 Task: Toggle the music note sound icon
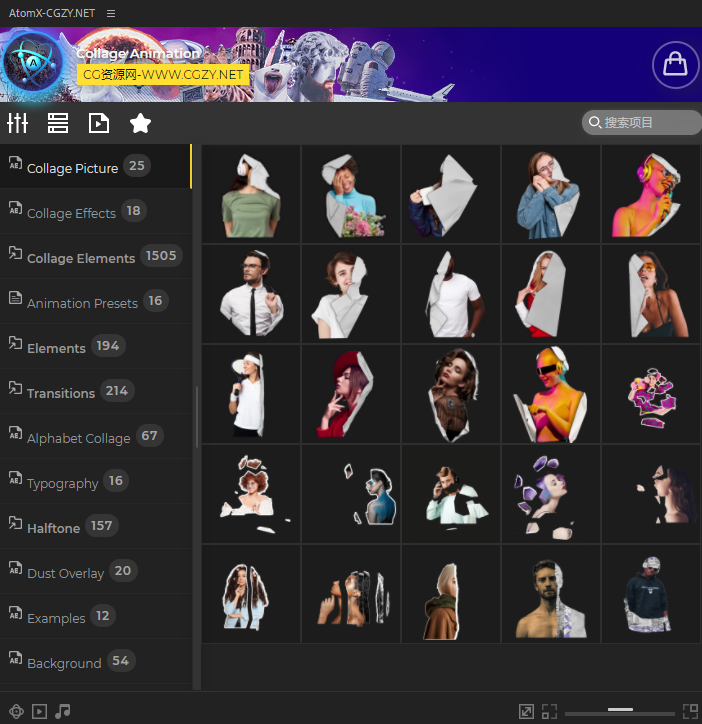pos(62,711)
